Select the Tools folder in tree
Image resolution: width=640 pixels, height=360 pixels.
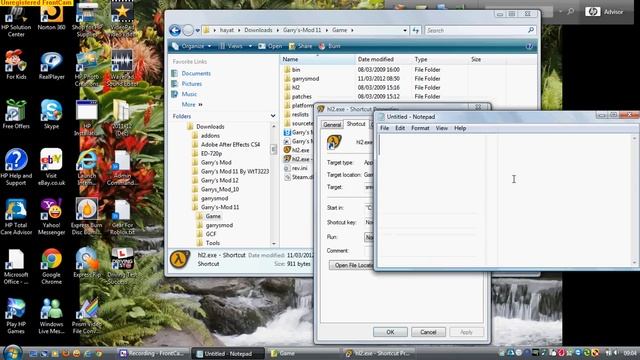213,243
